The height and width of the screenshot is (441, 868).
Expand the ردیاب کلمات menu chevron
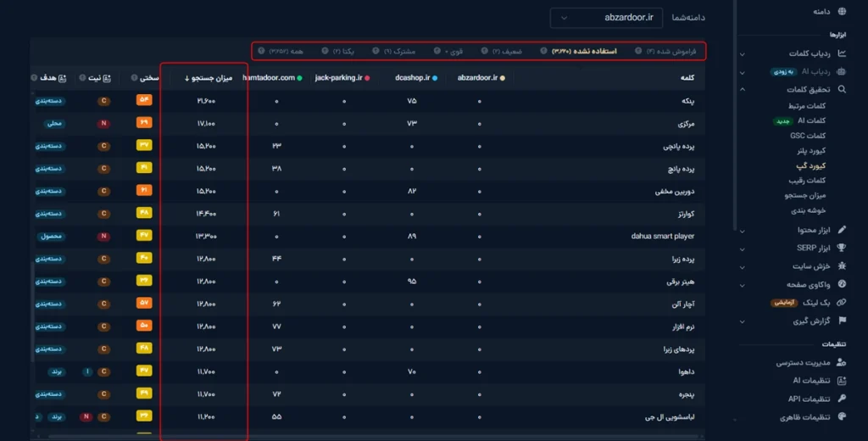click(x=743, y=54)
